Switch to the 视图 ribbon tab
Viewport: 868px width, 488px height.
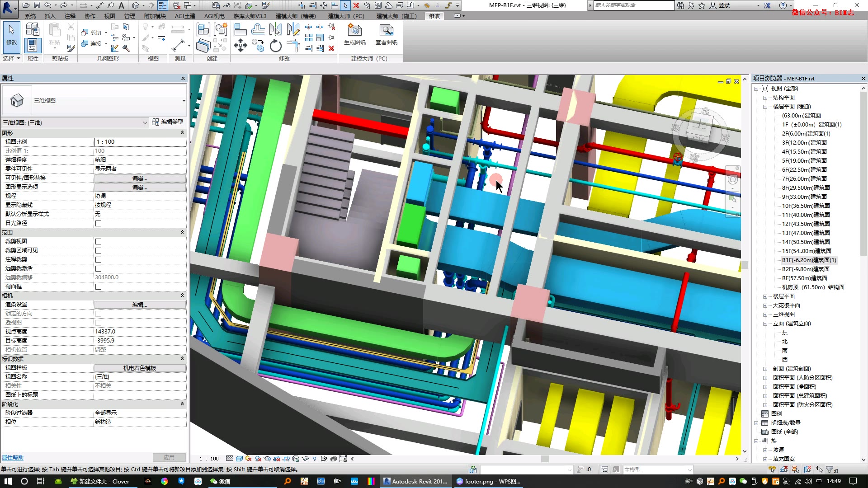coord(110,16)
